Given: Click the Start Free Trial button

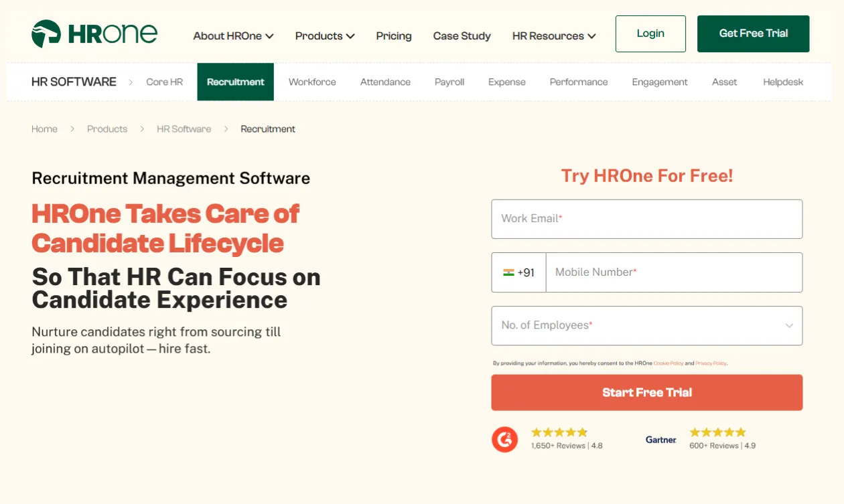Looking at the screenshot, I should point(647,392).
